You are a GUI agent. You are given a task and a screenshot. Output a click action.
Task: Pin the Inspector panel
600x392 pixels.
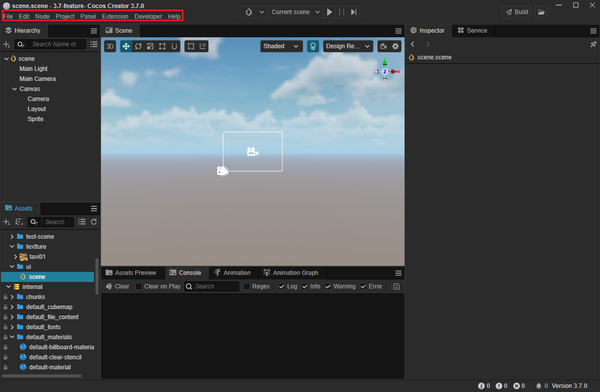[593, 44]
